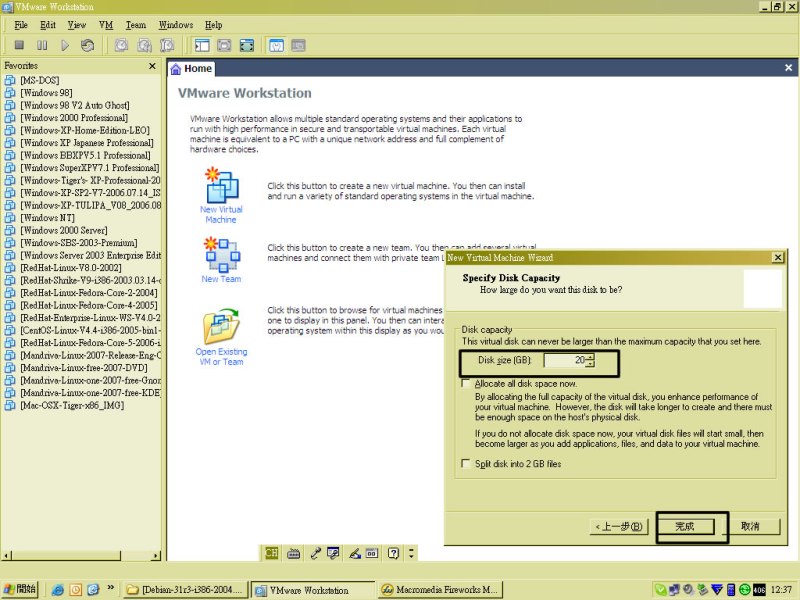
Task: Click the Reset circular-arrow toolbar icon
Action: tap(87, 45)
